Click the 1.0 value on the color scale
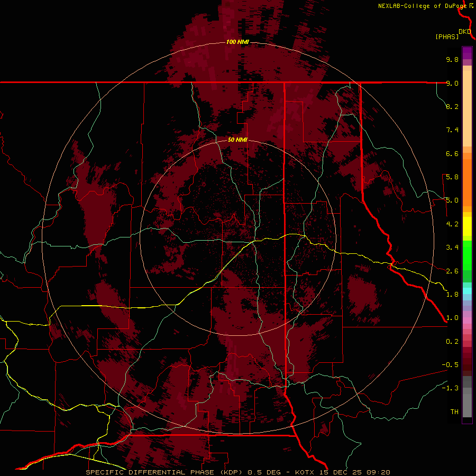Viewport: 476px width, 476px height. click(452, 318)
